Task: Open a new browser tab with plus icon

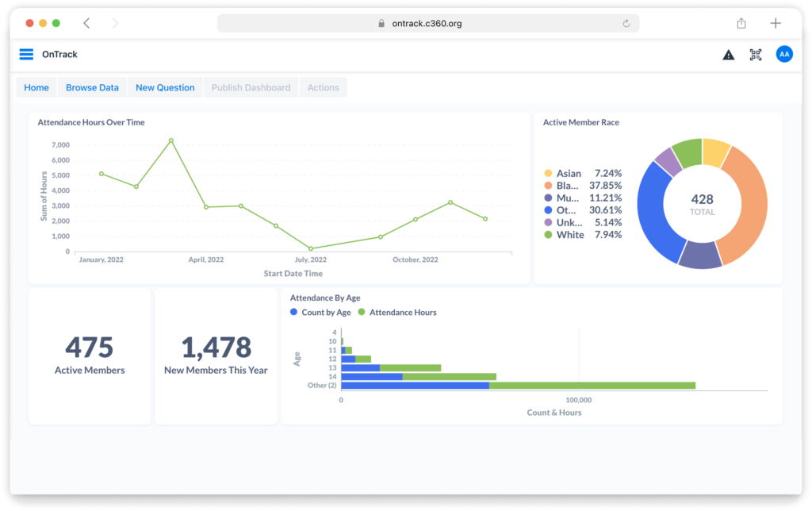Action: point(776,23)
